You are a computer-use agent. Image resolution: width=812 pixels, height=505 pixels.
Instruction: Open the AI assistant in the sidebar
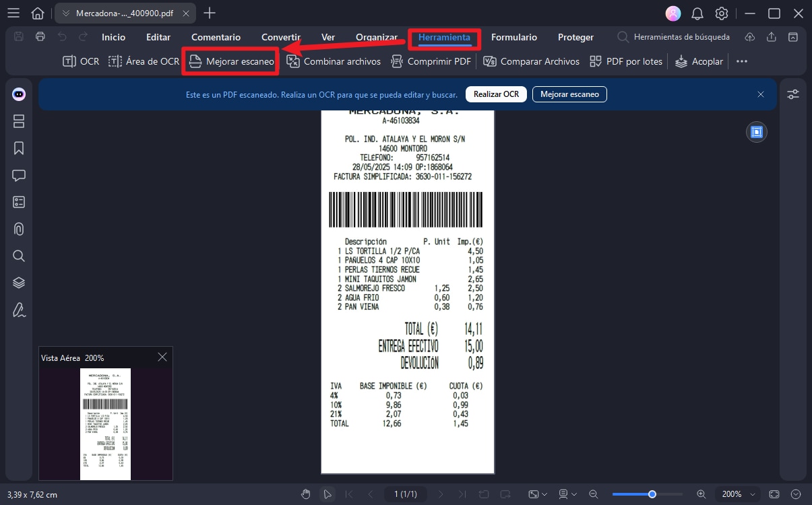[x=18, y=94]
